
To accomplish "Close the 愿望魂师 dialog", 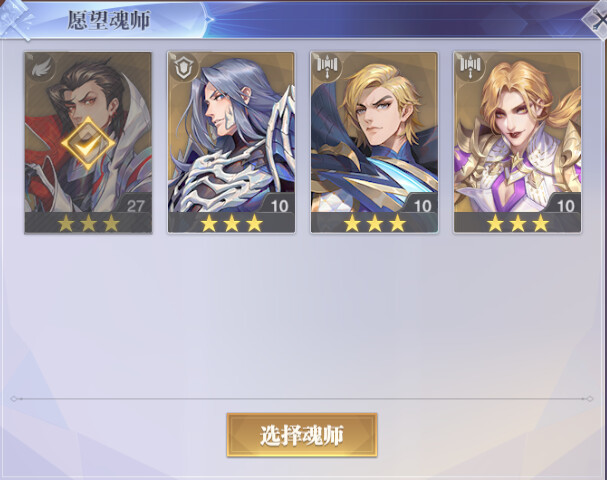I will pyautogui.click(x=598, y=20).
